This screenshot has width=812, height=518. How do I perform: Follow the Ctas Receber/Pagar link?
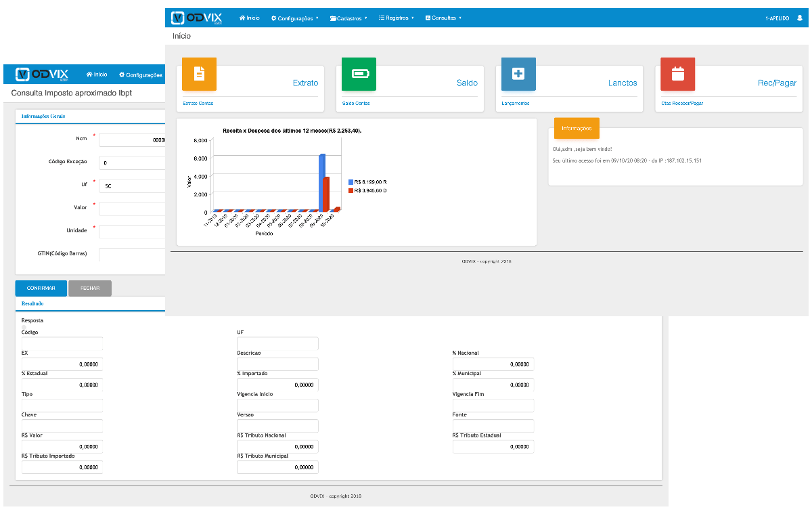click(x=683, y=104)
